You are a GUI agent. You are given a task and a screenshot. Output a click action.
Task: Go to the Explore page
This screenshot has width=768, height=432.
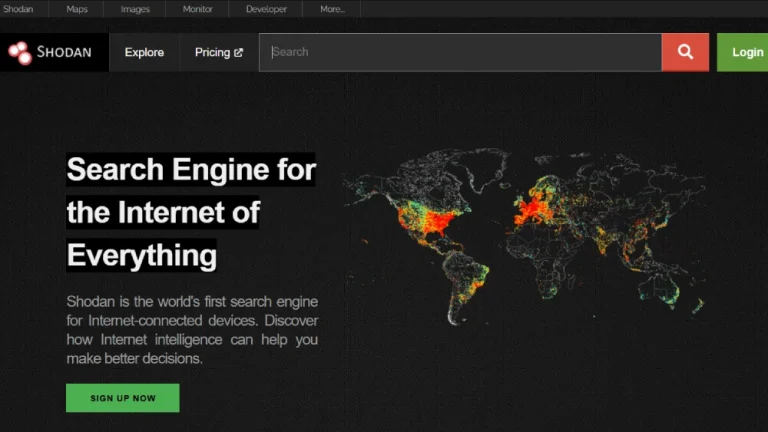[x=144, y=52]
